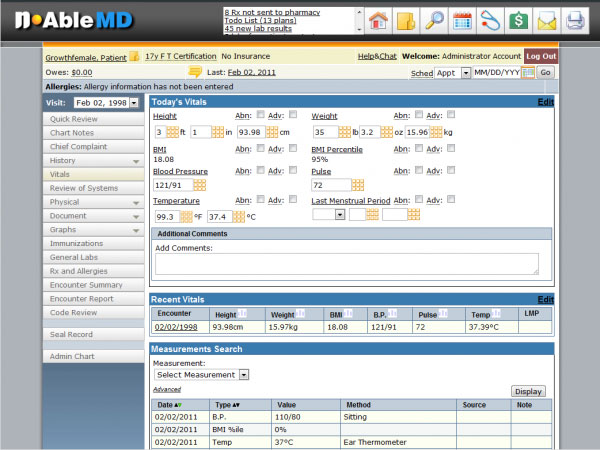The width and height of the screenshot is (600, 450).
Task: Open Review of Systems in sidebar
Action: (94, 188)
